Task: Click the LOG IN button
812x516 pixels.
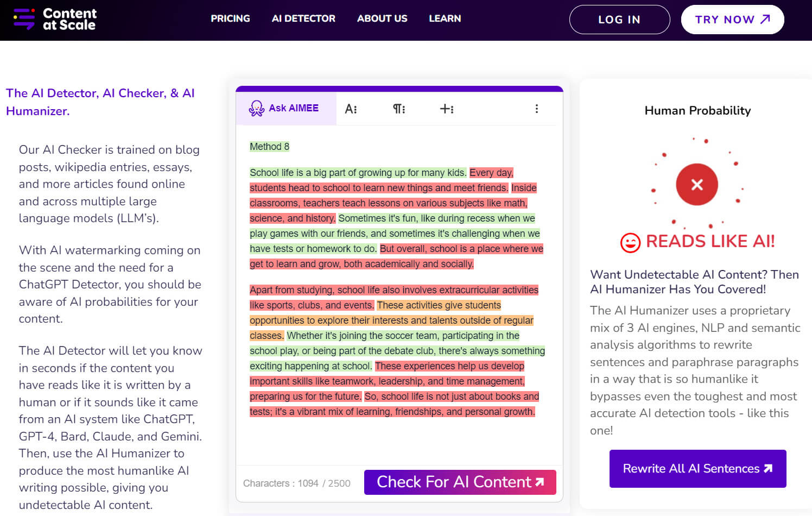Action: (x=619, y=20)
